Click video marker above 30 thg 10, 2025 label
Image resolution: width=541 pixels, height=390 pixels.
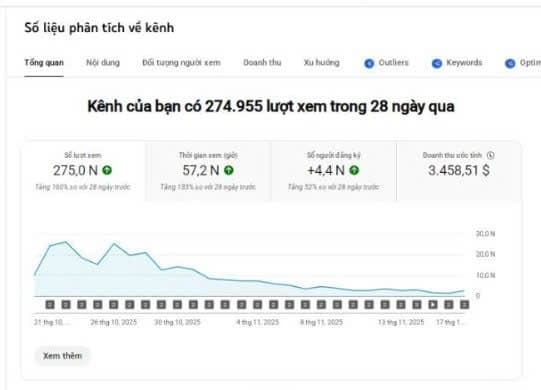[177, 304]
